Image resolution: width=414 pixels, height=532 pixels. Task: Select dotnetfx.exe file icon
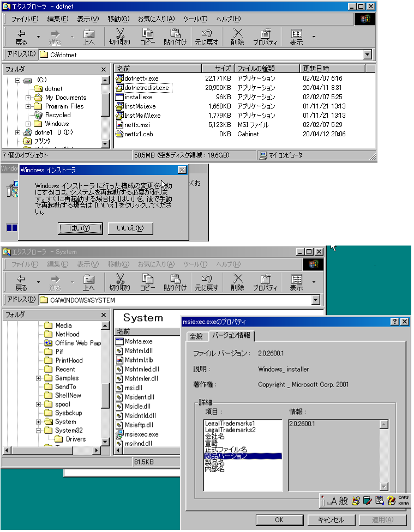click(119, 78)
